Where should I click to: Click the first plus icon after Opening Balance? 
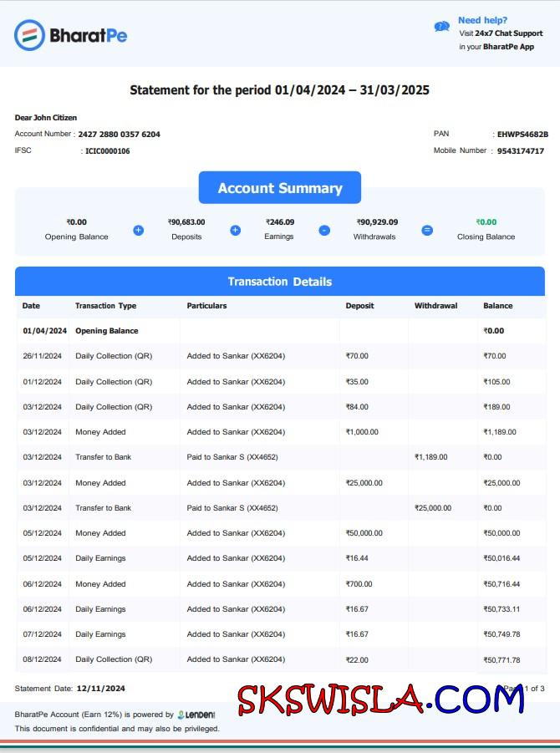click(139, 230)
